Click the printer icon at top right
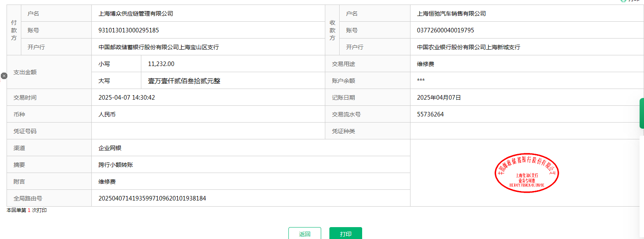The image size is (644, 239). (624, 1)
